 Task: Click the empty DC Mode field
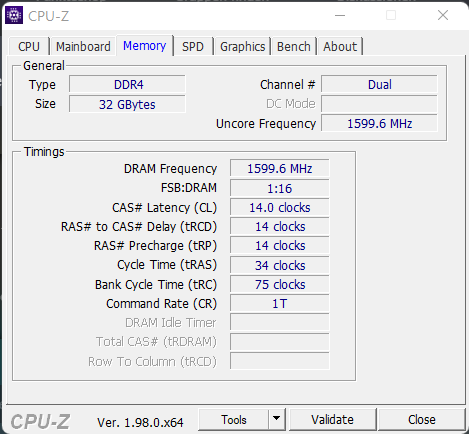tap(379, 104)
